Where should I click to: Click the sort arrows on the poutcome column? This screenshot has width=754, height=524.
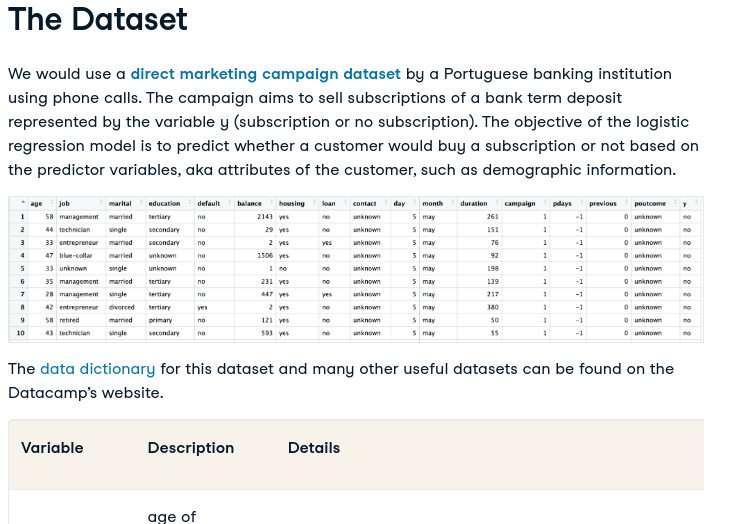675,202
